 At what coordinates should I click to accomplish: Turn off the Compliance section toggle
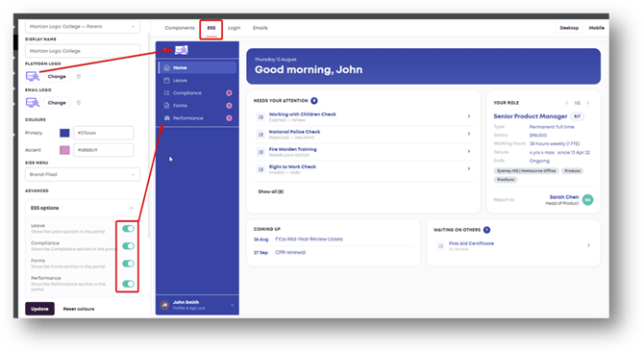tap(128, 246)
